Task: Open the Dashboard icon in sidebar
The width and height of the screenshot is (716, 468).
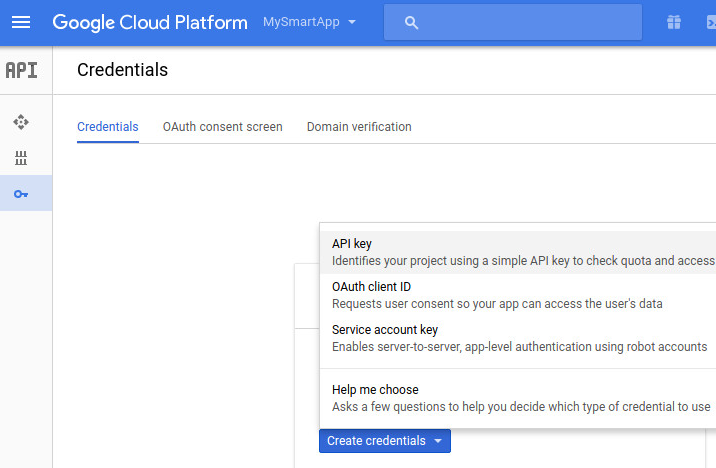Action: 21,122
